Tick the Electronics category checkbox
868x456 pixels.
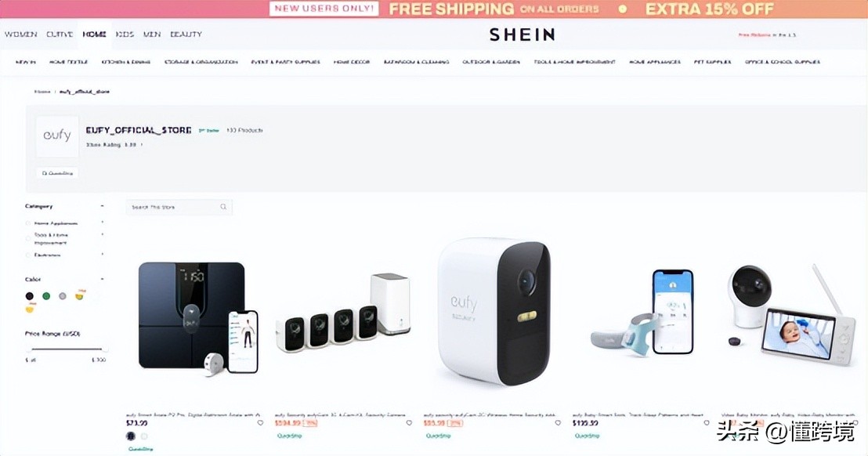point(27,255)
